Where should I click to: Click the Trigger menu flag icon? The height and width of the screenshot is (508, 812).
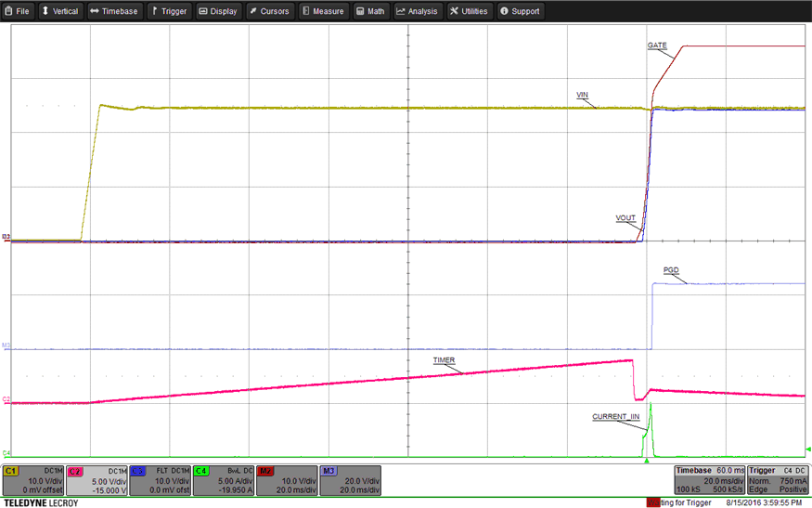[154, 11]
